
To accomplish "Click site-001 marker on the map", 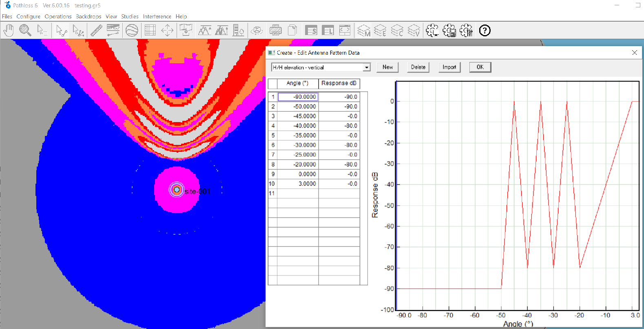I will tap(177, 190).
